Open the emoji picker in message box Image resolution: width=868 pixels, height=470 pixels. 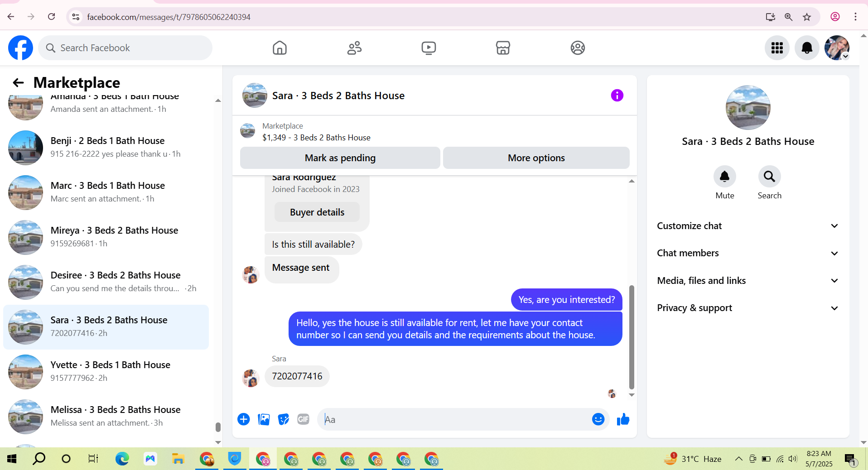(598, 419)
